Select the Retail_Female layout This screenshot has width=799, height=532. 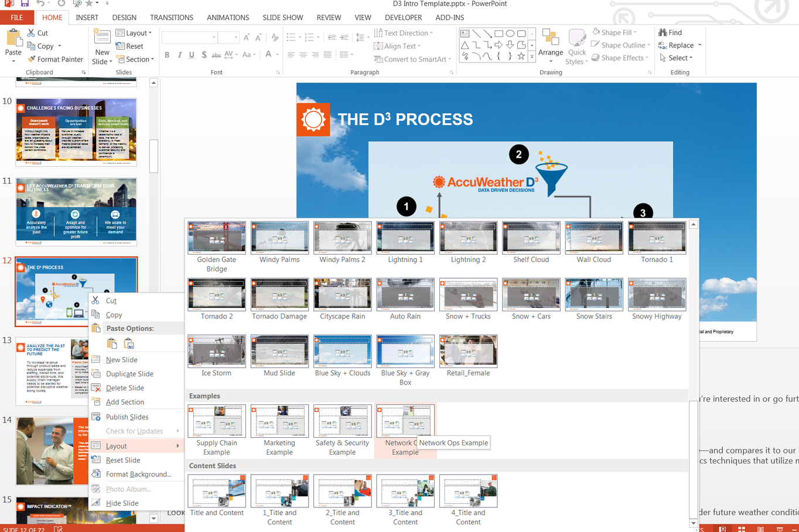468,356
